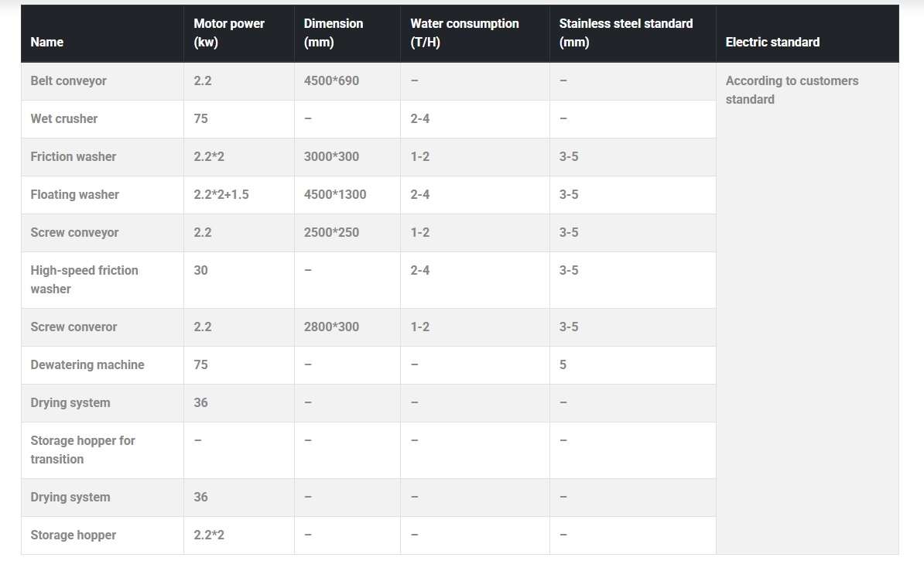The width and height of the screenshot is (924, 561).
Task: Click the Belt conveyor row name
Action: 68,80
